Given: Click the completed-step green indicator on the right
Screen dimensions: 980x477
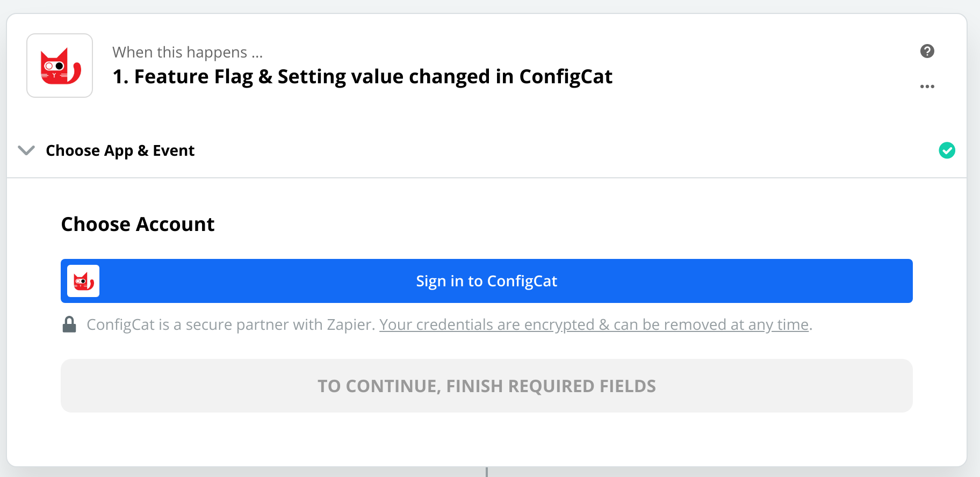Looking at the screenshot, I should (x=947, y=150).
